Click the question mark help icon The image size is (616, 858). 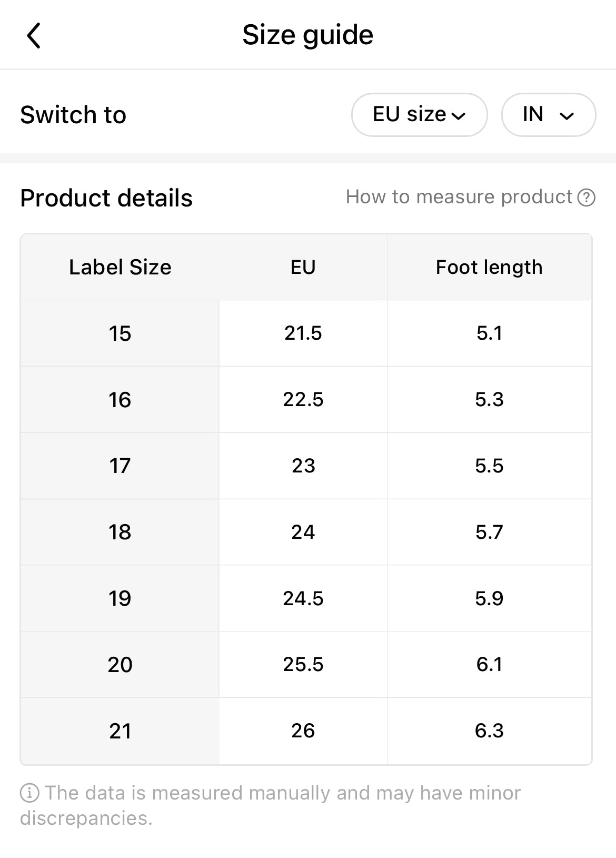(586, 198)
